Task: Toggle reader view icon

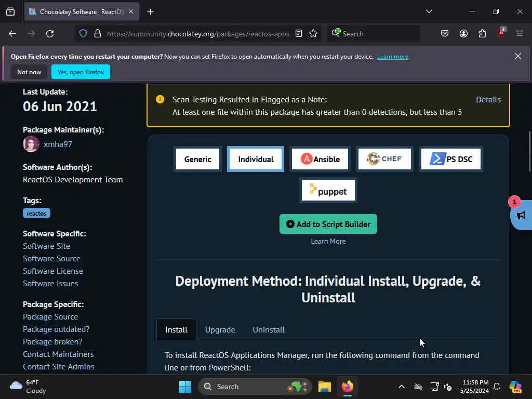Action: pos(299,34)
